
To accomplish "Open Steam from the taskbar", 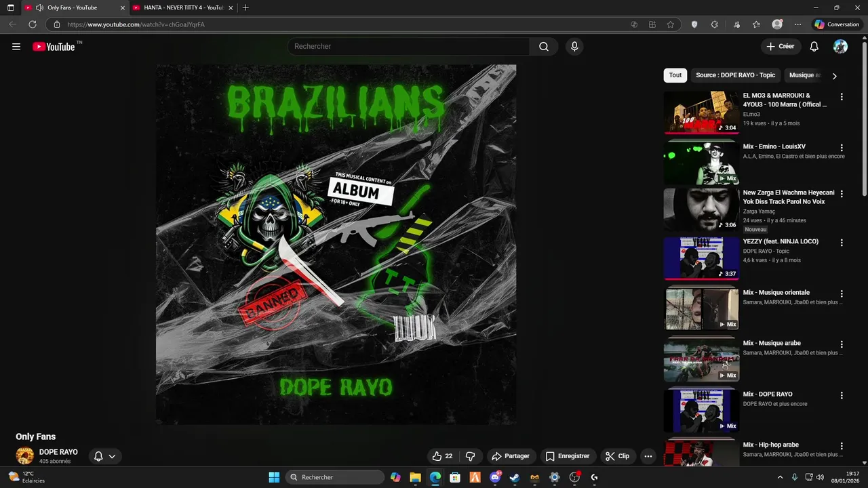I will point(515,477).
